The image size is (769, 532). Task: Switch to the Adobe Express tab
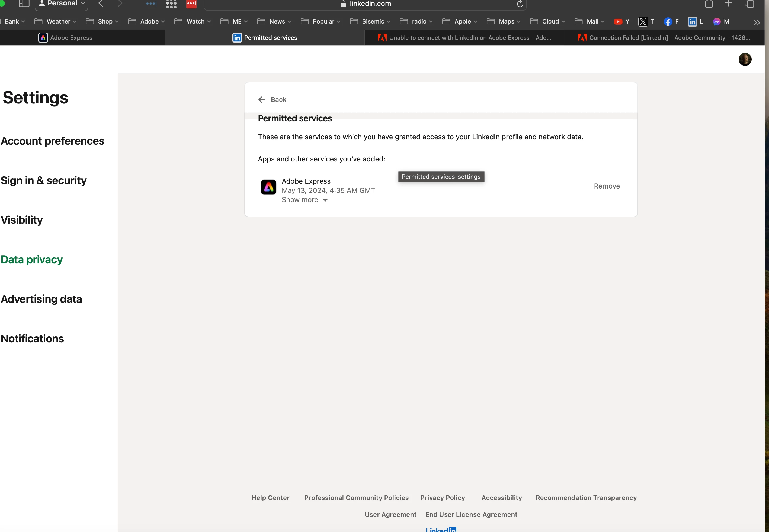[66, 38]
